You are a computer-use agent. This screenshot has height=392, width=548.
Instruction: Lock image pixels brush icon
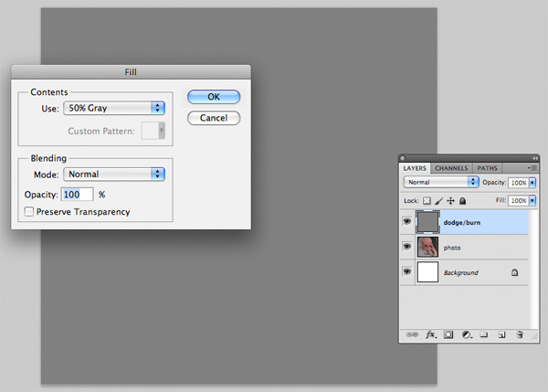439,201
